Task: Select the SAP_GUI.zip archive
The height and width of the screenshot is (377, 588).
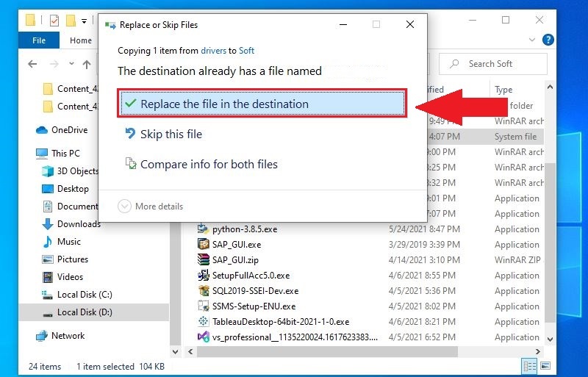Action: pos(235,260)
